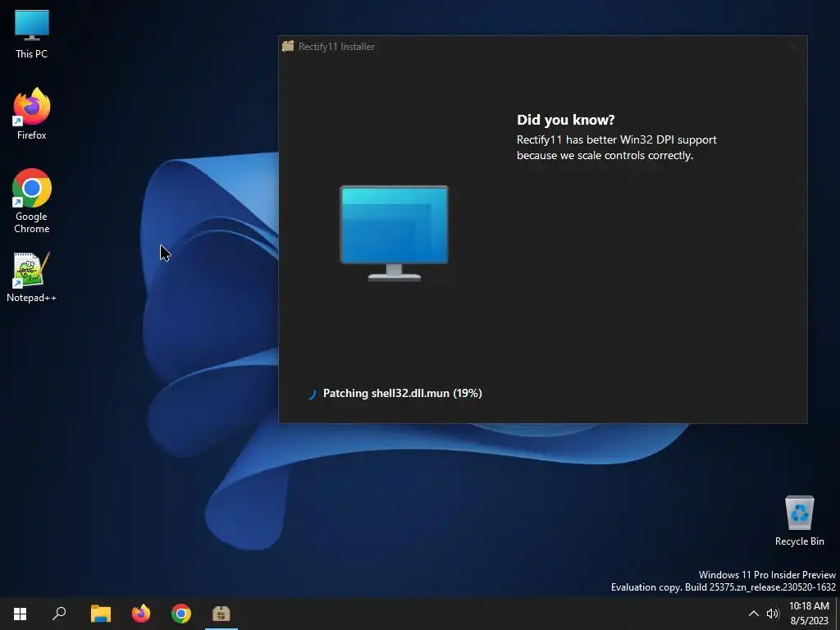This screenshot has width=840, height=630.
Task: Click the 'Patching shell32.dll.mun (19%)' status text
Action: [402, 393]
